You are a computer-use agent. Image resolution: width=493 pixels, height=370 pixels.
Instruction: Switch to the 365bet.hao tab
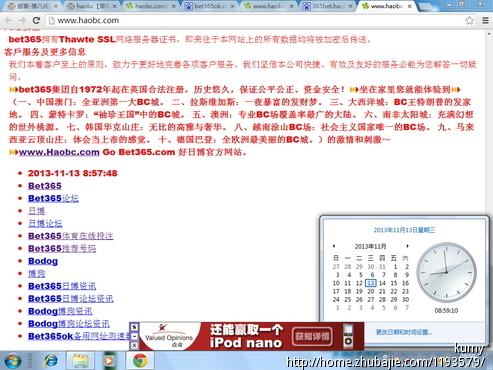(x=327, y=6)
